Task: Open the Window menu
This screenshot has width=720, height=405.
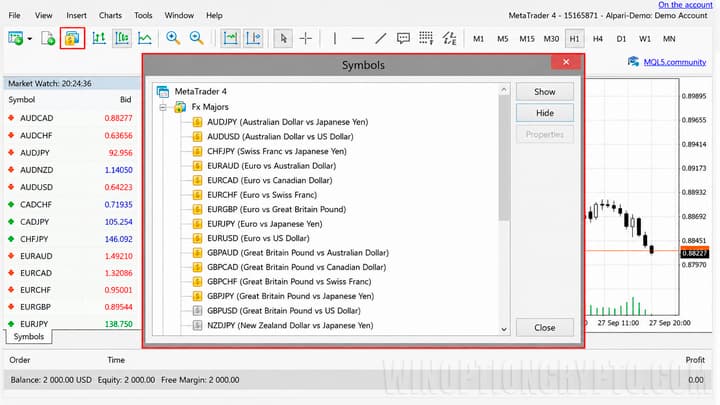Action: [179, 16]
